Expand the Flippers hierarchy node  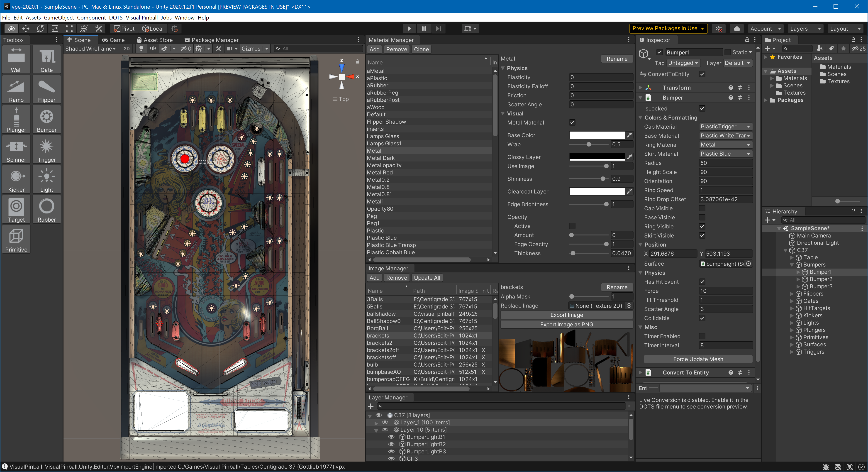[x=792, y=294]
